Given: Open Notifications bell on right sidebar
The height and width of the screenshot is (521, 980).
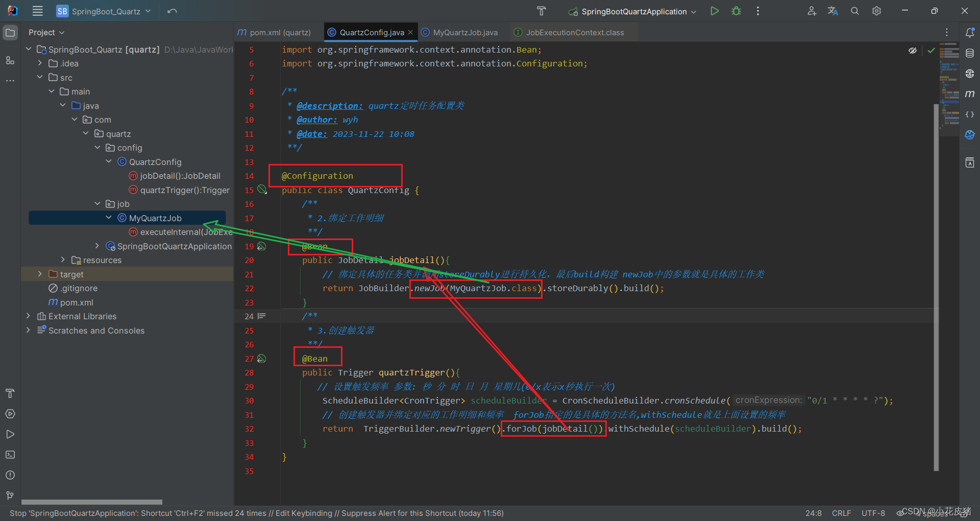Looking at the screenshot, I should click(970, 33).
